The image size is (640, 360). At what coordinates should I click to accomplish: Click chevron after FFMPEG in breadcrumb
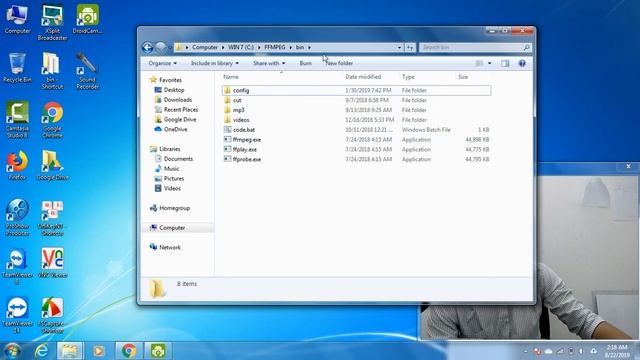tap(291, 47)
